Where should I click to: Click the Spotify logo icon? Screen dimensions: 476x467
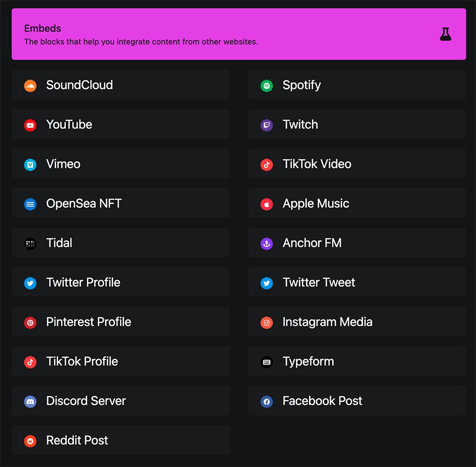coord(267,86)
